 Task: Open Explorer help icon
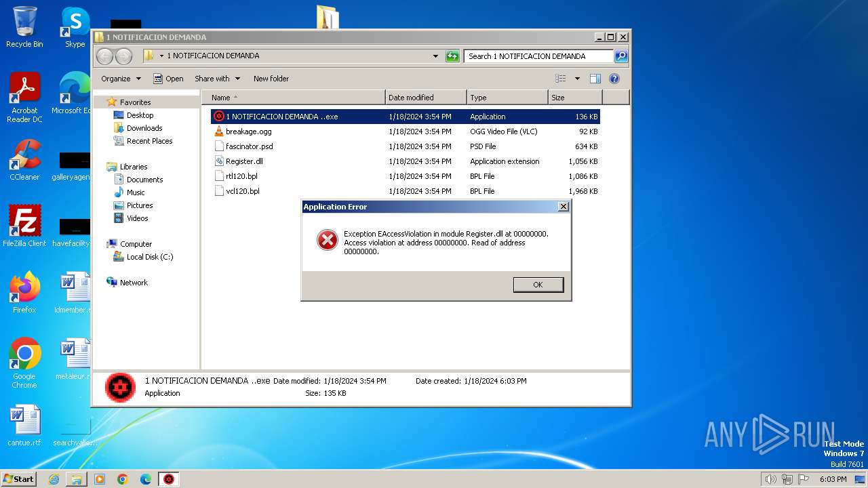(x=614, y=79)
